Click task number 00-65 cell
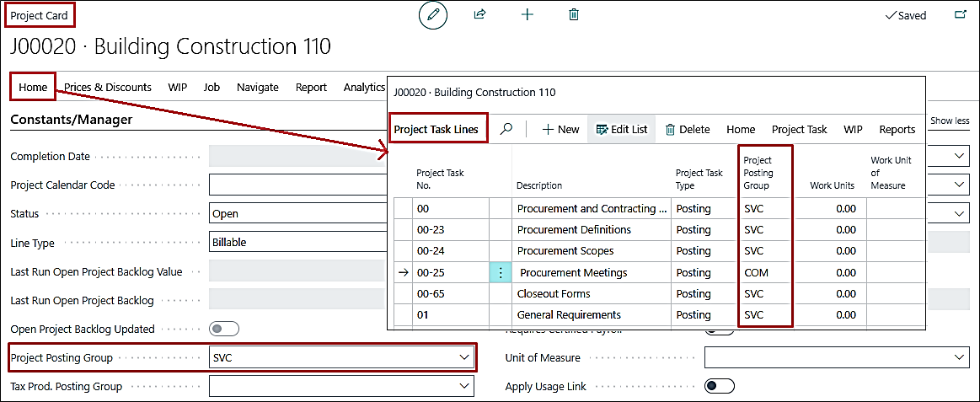This screenshot has width=980, height=402. (450, 293)
